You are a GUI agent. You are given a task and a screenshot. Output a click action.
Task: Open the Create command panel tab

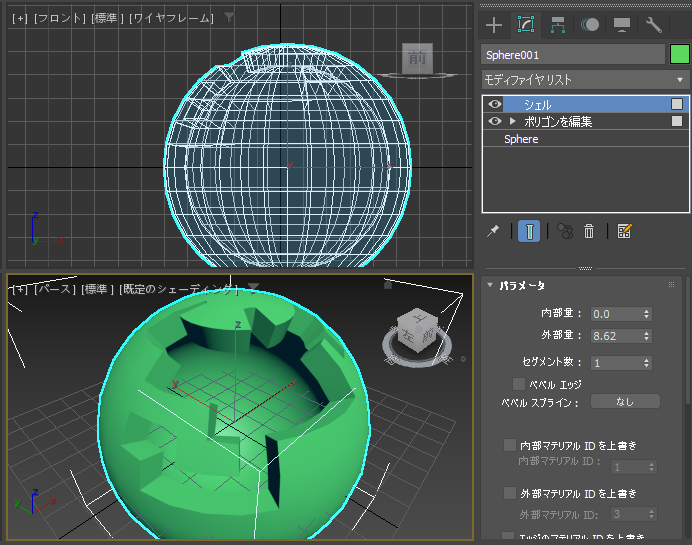coord(494,25)
